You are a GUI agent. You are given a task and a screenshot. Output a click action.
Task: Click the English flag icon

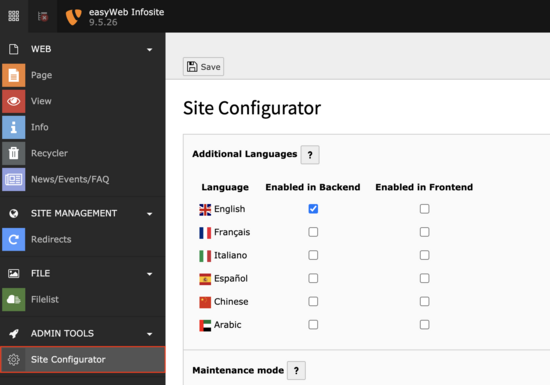(205, 210)
